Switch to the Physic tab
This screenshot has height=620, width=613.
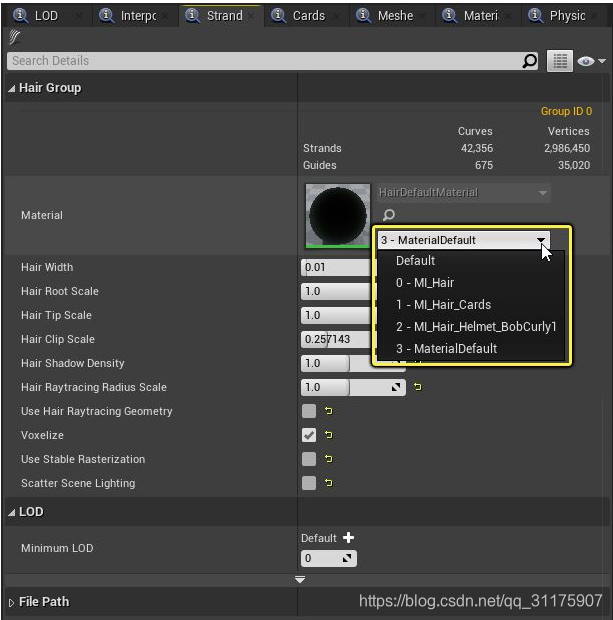pyautogui.click(x=567, y=15)
